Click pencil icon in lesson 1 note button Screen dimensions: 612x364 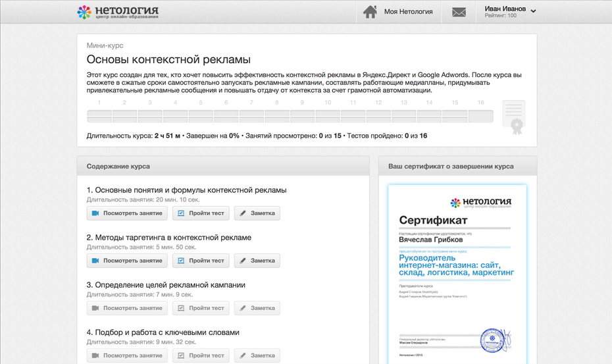[243, 213]
